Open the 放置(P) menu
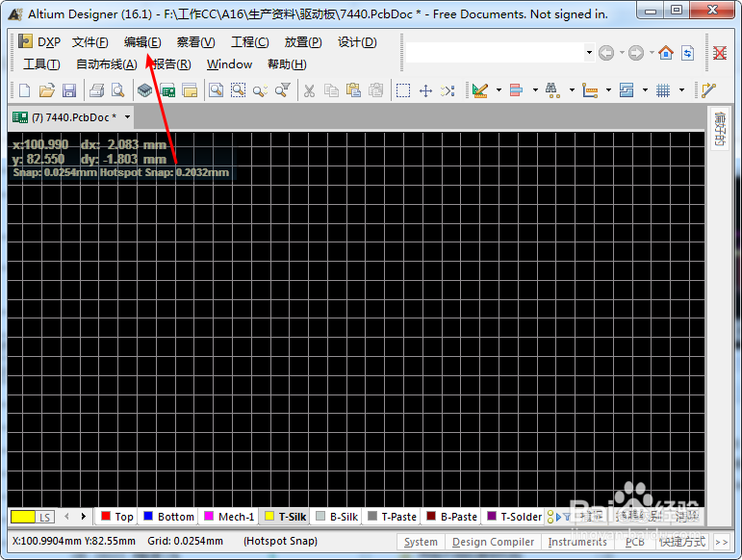This screenshot has width=742, height=560. point(303,42)
